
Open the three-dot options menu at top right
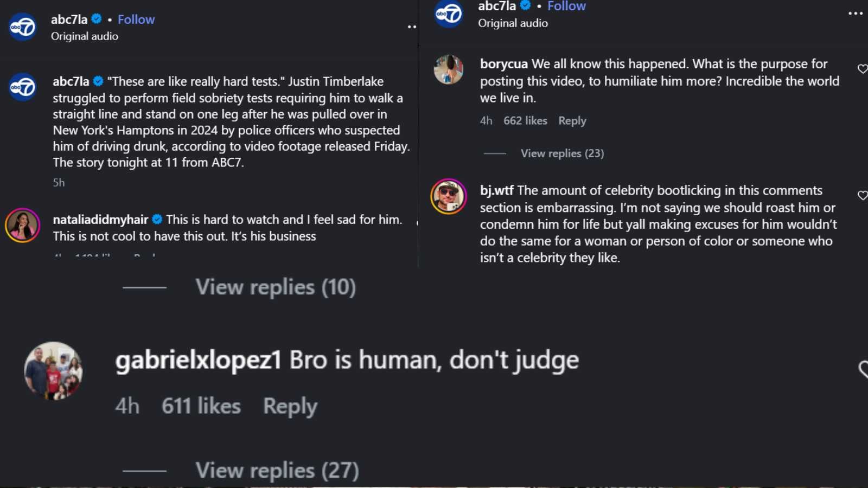[855, 14]
